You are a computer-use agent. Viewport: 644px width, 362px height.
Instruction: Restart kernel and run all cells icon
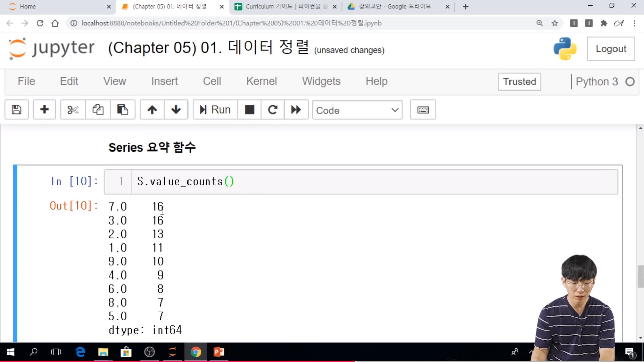pyautogui.click(x=296, y=110)
